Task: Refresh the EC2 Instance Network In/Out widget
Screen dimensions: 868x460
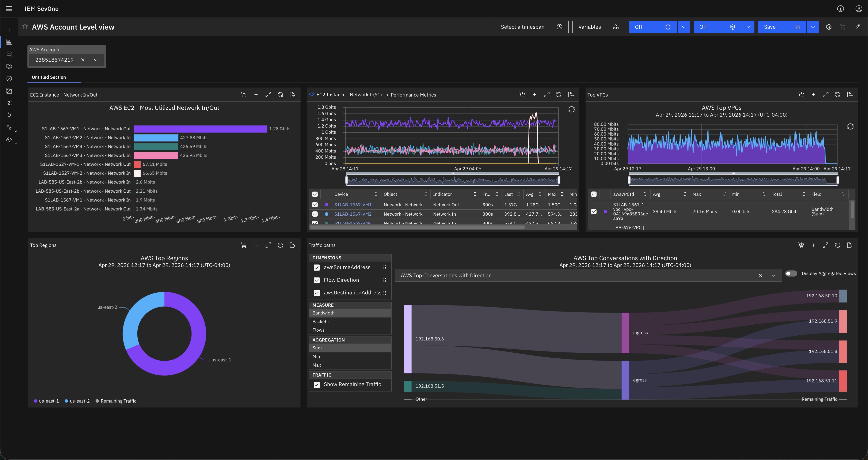Action: (x=280, y=95)
